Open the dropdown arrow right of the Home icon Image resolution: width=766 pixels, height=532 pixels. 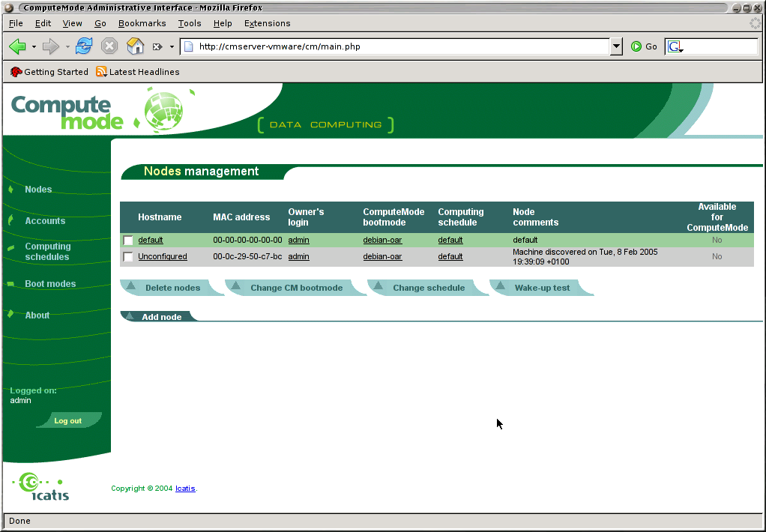pyautogui.click(x=172, y=47)
